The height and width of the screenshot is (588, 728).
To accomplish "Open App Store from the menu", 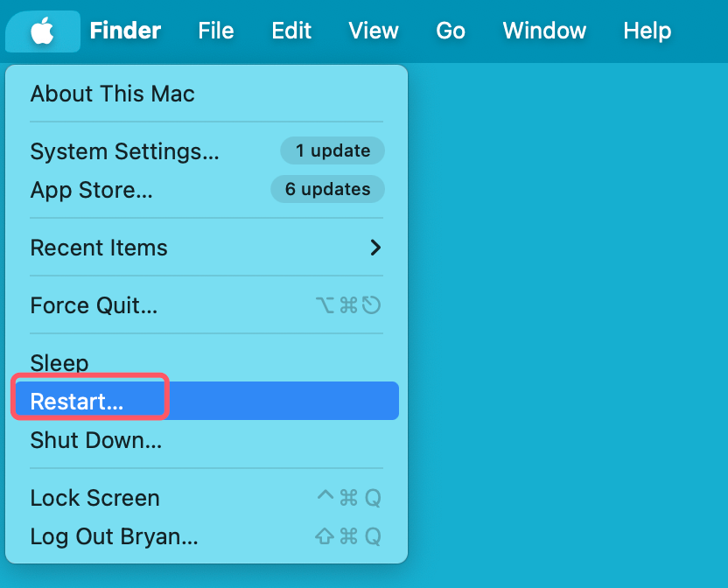I will tap(91, 190).
